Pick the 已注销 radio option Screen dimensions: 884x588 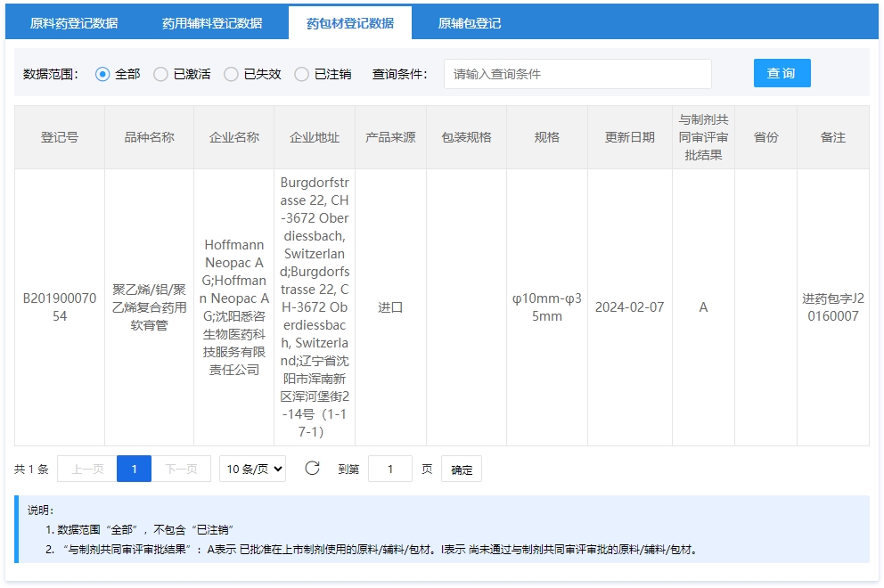(302, 74)
